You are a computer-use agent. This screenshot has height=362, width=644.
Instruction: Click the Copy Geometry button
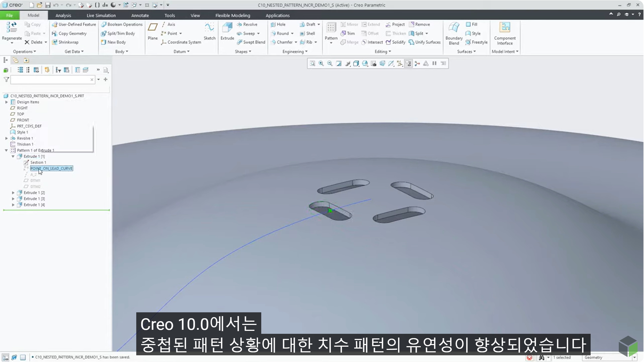point(69,34)
